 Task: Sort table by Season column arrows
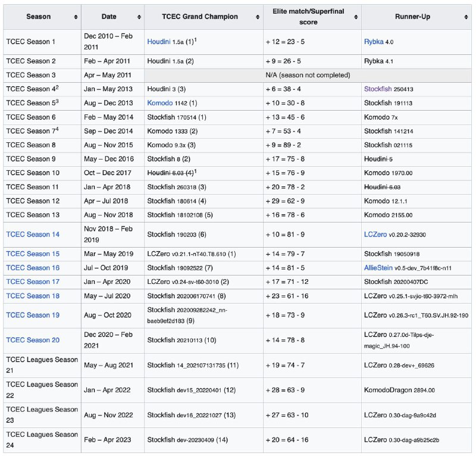pyautogui.click(x=76, y=17)
